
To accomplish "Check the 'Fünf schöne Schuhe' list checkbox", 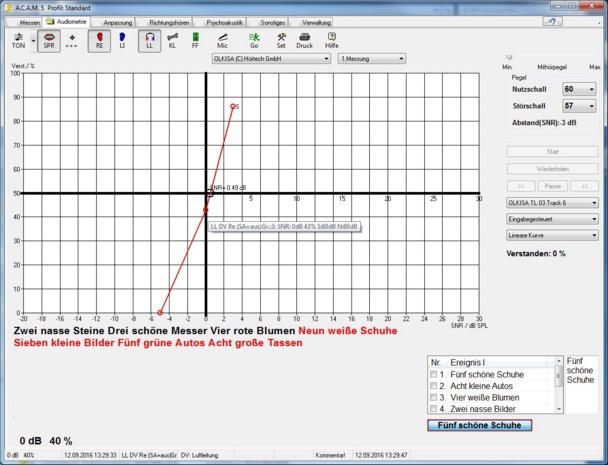I will click(x=433, y=373).
